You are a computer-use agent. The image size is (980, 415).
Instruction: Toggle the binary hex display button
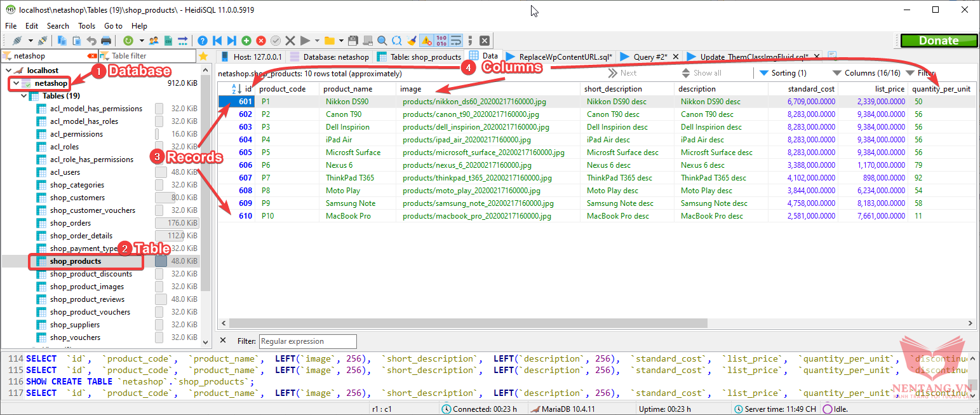[x=441, y=41]
